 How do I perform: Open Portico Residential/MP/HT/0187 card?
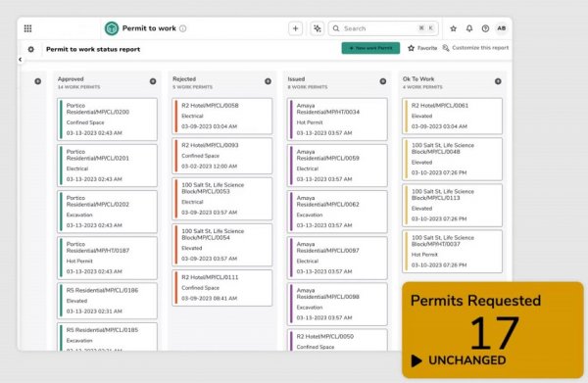point(107,258)
